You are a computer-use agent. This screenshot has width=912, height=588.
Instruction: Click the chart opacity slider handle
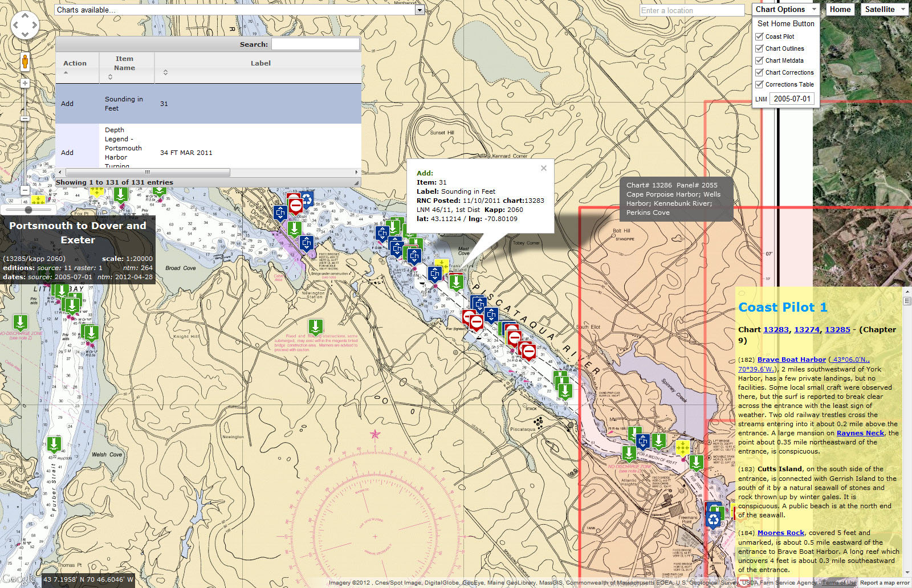click(x=28, y=210)
